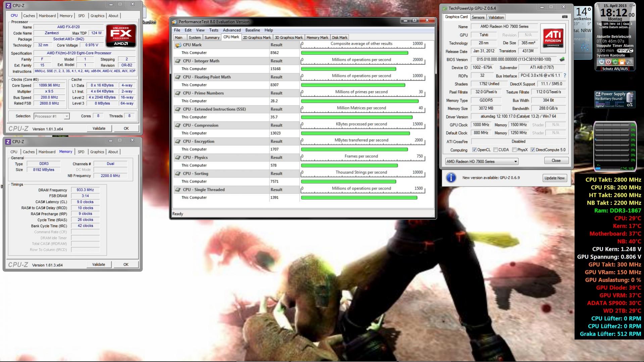This screenshot has height=362, width=644.
Task: Open the File menu in PerformanceTest
Action: coord(177,30)
